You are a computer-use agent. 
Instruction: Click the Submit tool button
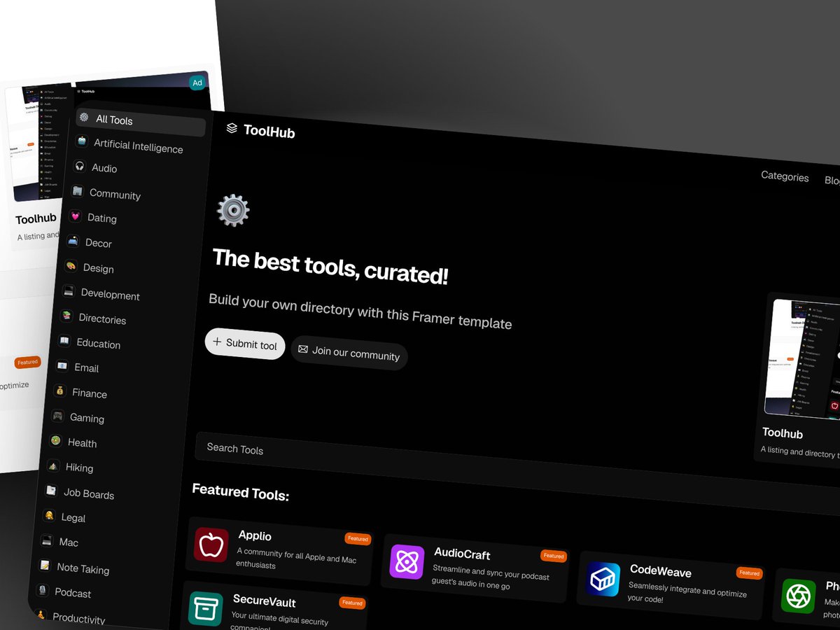[245, 344]
